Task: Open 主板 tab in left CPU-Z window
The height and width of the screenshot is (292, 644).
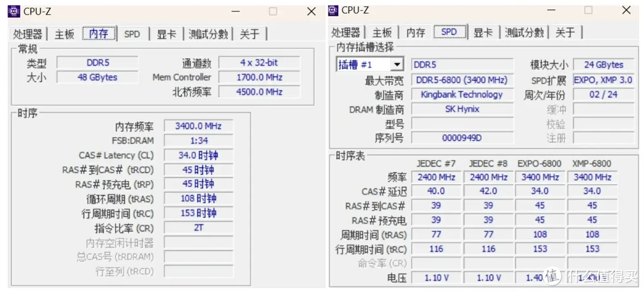Action: click(x=64, y=34)
